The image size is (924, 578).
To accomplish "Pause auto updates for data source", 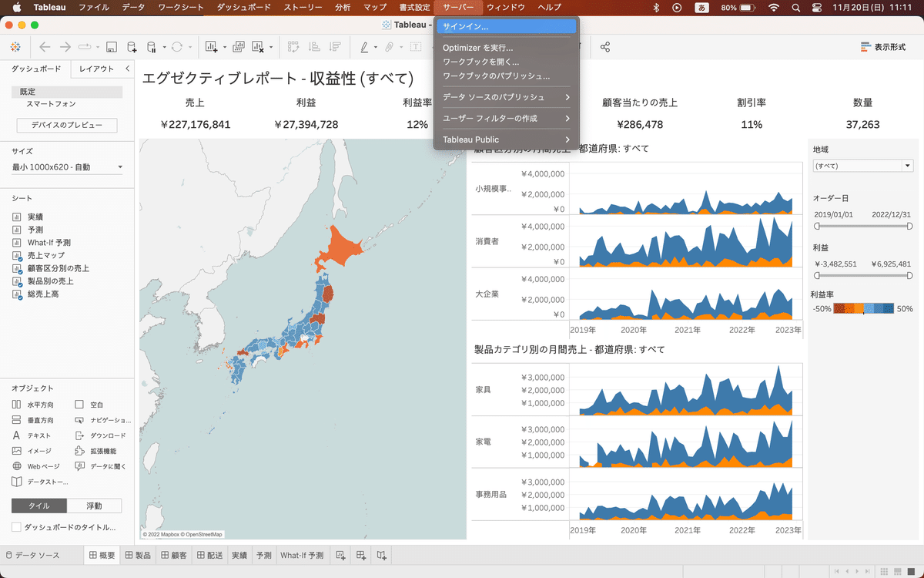I will [x=151, y=47].
